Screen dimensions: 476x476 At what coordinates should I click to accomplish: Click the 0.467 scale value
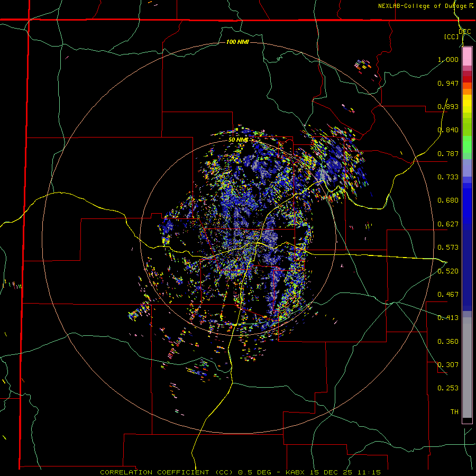(448, 295)
